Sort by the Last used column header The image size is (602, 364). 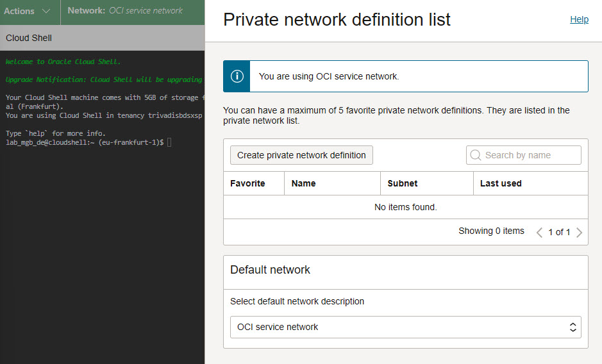coord(501,183)
